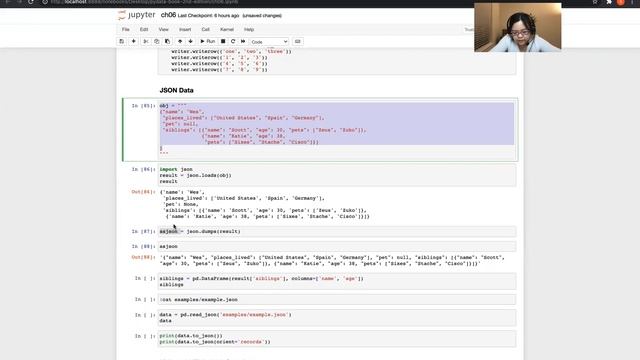This screenshot has height=360, width=640.
Task: Interrupt the kernel with the stop icon
Action: coord(223,42)
